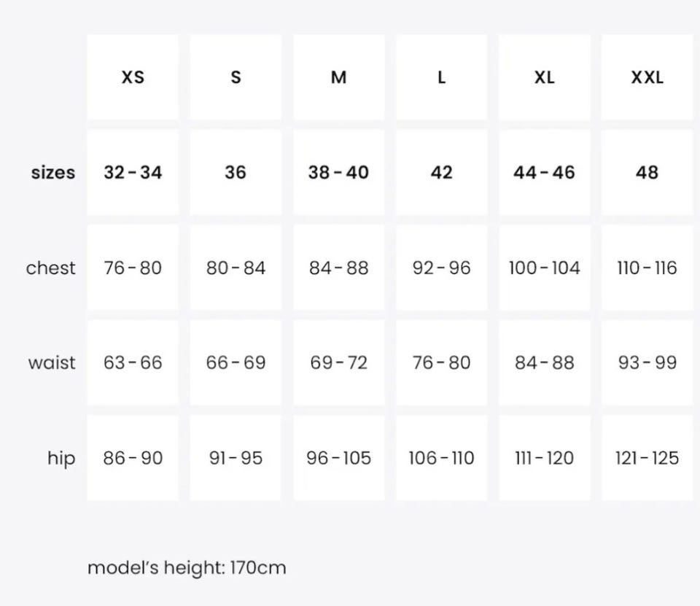The width and height of the screenshot is (700, 606).
Task: Click the hip row label
Action: (61, 459)
